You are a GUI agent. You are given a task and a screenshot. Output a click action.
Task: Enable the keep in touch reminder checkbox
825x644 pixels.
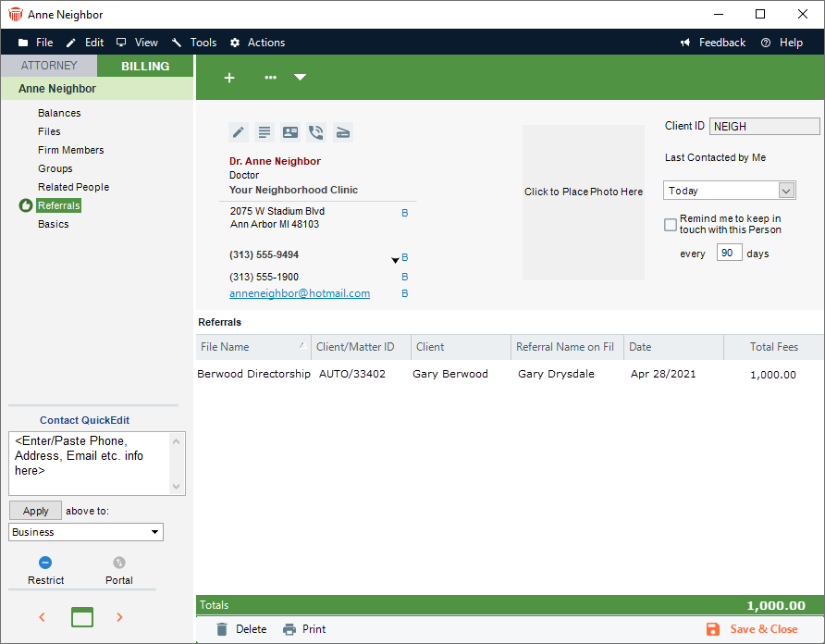(x=671, y=224)
